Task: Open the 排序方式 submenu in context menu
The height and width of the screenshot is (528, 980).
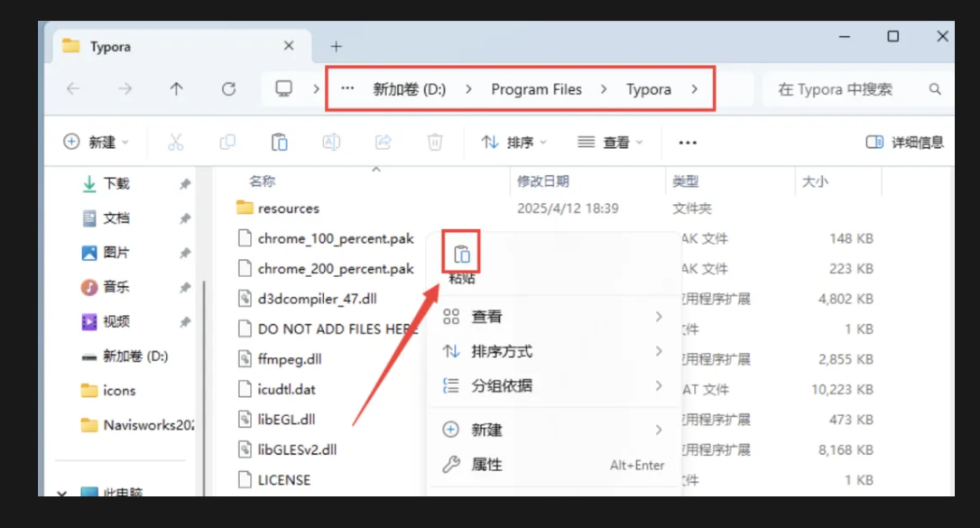Action: click(x=553, y=351)
